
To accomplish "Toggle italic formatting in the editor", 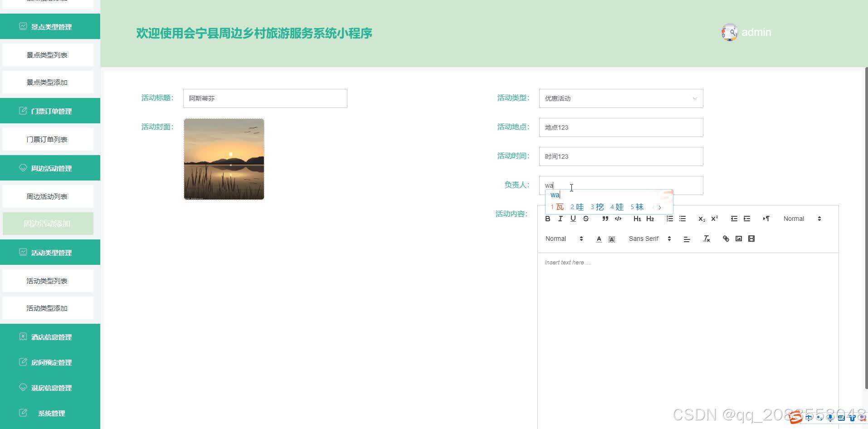I will pos(560,219).
